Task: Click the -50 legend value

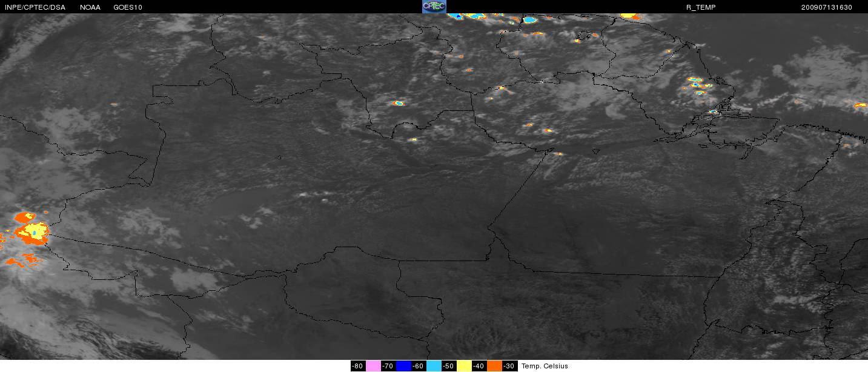Action: pos(449,366)
